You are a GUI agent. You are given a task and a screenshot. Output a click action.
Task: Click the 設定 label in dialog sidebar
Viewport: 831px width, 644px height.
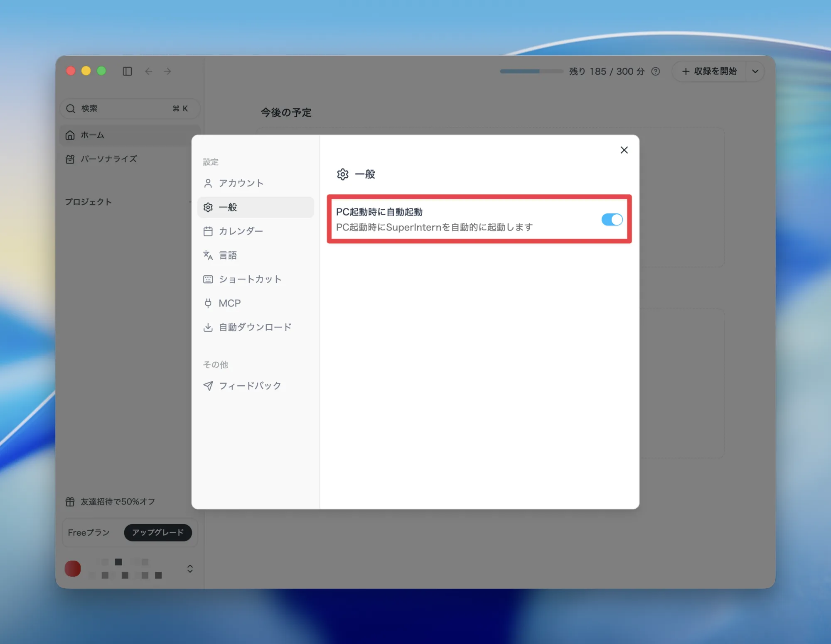click(211, 162)
